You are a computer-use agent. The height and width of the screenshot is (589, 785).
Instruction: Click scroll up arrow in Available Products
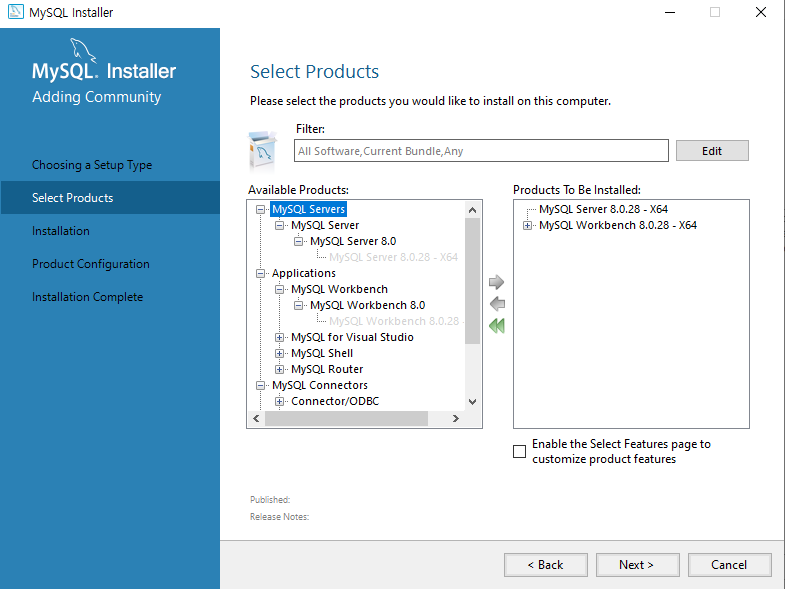pos(472,210)
